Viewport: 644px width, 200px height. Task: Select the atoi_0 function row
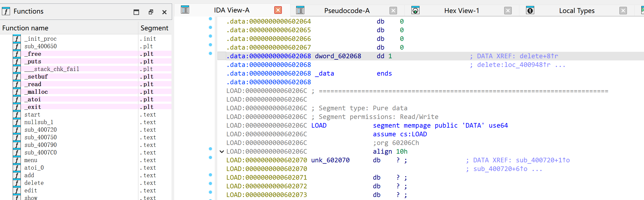(86, 168)
